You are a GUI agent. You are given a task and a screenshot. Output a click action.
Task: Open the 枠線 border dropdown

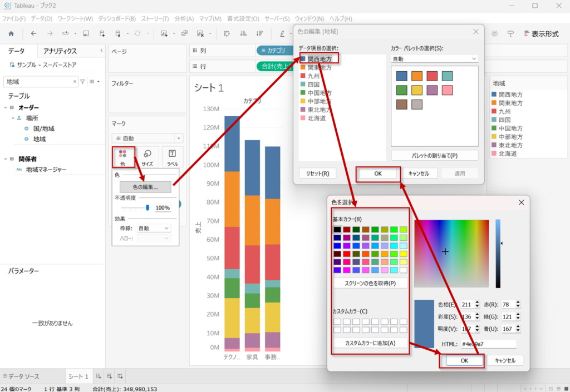pos(153,228)
